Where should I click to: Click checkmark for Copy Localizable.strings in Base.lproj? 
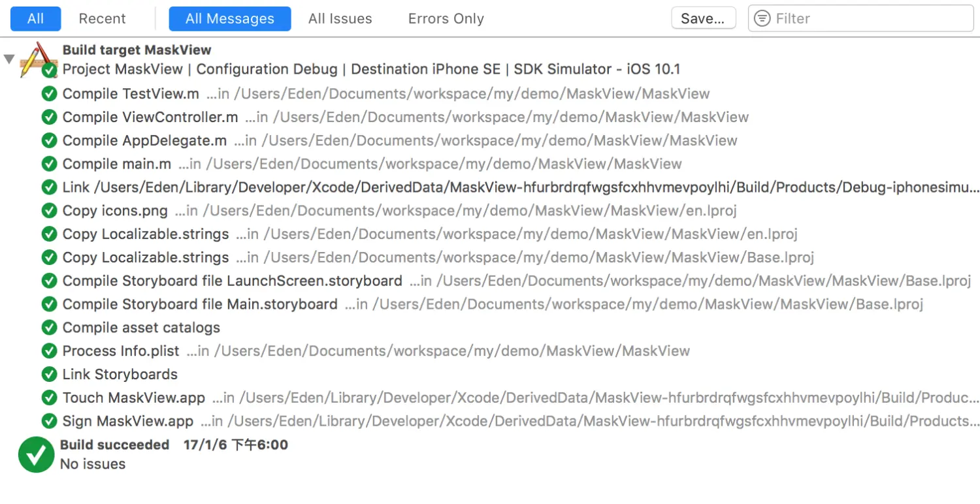click(x=49, y=258)
